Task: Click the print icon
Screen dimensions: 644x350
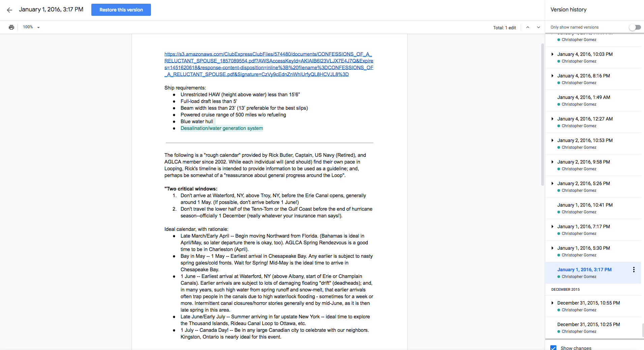Action: pyautogui.click(x=11, y=27)
